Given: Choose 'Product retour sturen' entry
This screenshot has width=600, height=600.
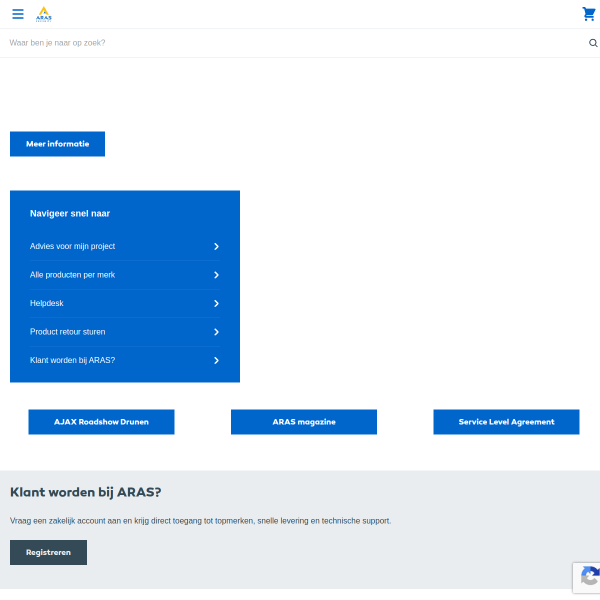Looking at the screenshot, I should (x=67, y=331).
